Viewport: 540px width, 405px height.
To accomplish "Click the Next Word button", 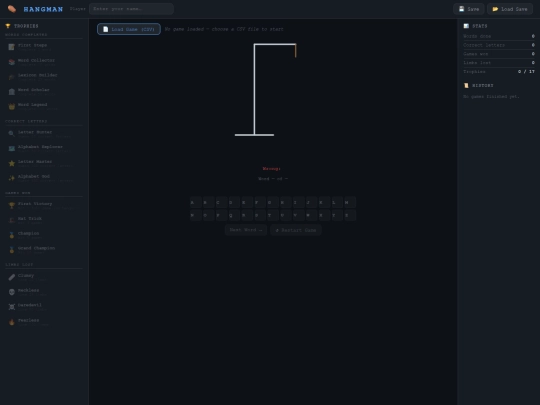I will click(246, 230).
